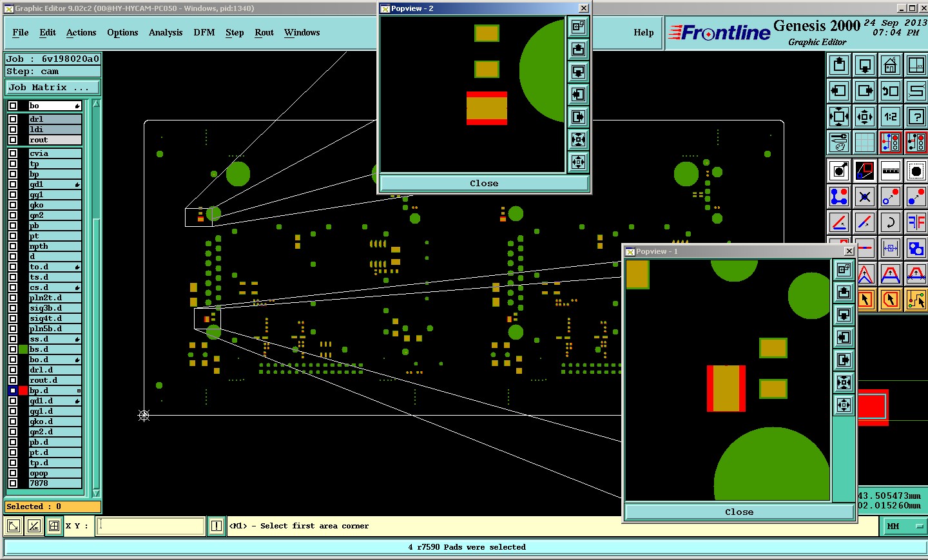The height and width of the screenshot is (560, 928).
Task: Open the Help menu
Action: pos(644,32)
